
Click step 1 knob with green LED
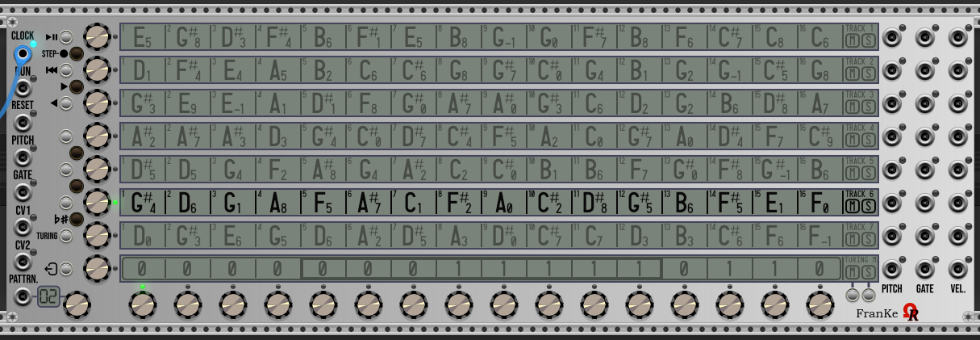pyautogui.click(x=142, y=304)
